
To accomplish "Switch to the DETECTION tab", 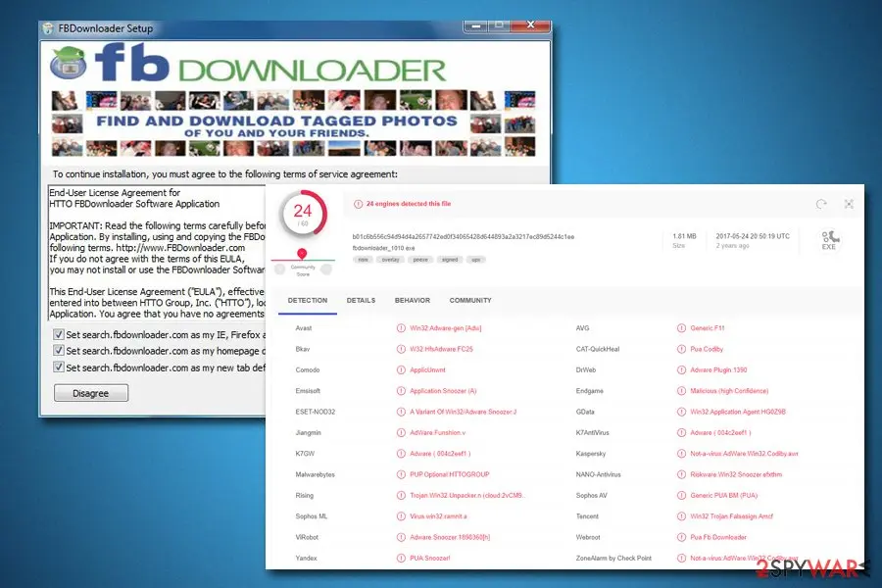I will click(307, 301).
